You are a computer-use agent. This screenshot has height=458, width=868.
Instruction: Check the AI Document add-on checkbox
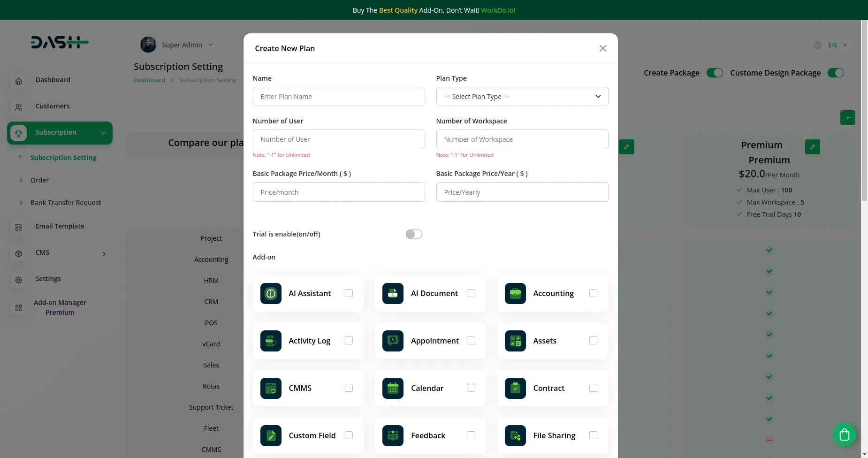471,293
